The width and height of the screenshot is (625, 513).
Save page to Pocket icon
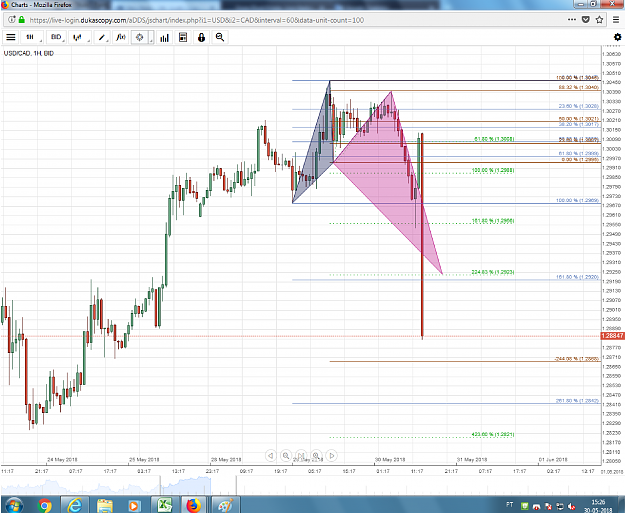(x=586, y=20)
